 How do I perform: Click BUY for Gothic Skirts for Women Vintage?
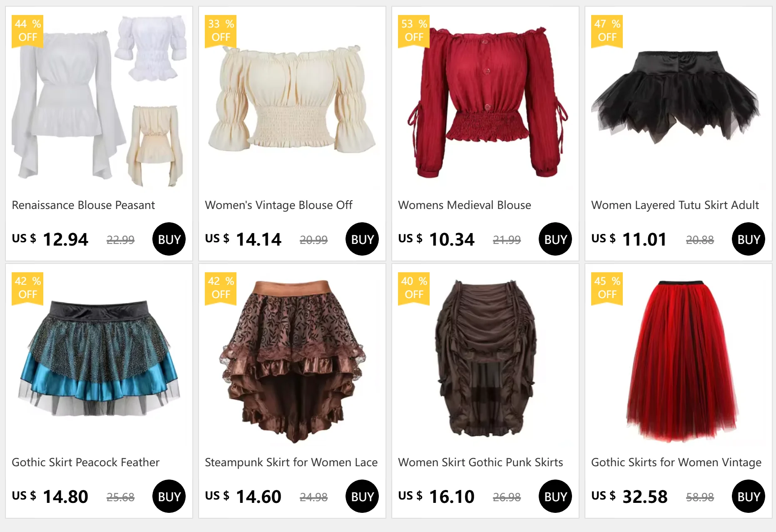749,496
